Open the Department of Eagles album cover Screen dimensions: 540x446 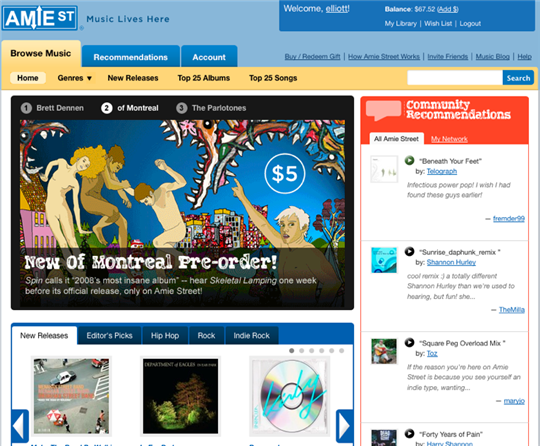[x=180, y=396]
